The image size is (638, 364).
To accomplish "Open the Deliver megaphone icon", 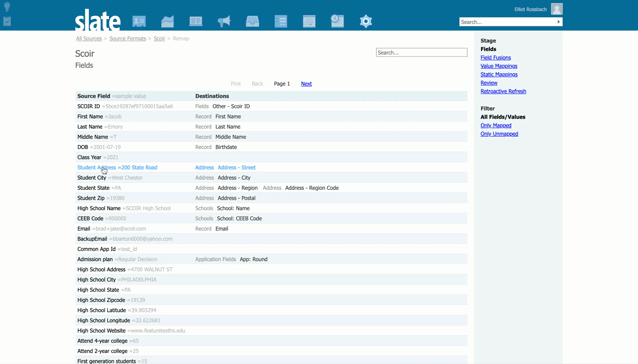I will [224, 21].
